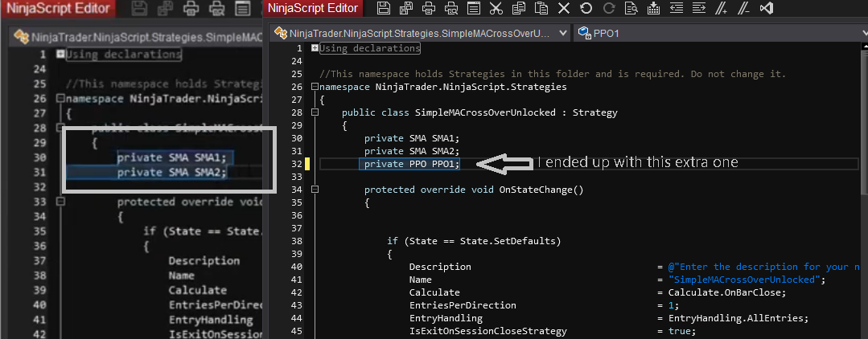Click line number 32 in right editor
The height and width of the screenshot is (339, 868).
[x=296, y=164]
